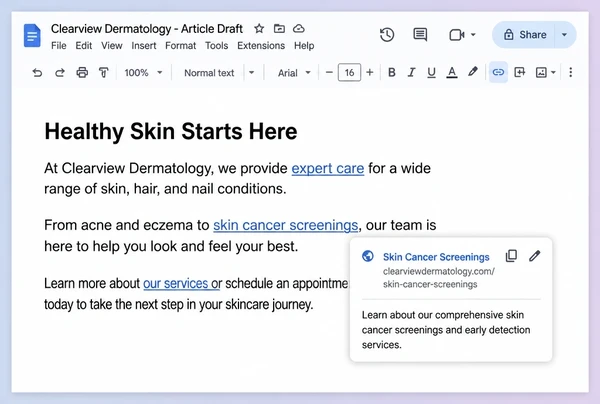Click the add comment toolbar icon
Viewport: 600px width, 404px height.
520,72
